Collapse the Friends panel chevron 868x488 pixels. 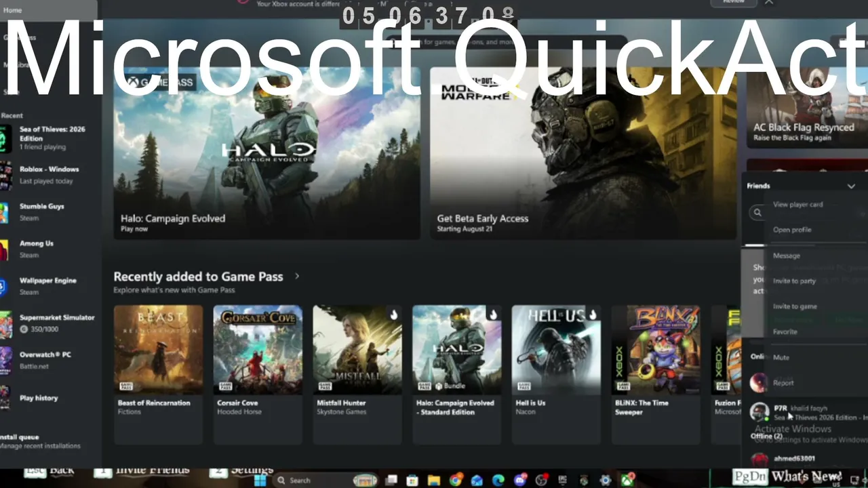pyautogui.click(x=851, y=186)
